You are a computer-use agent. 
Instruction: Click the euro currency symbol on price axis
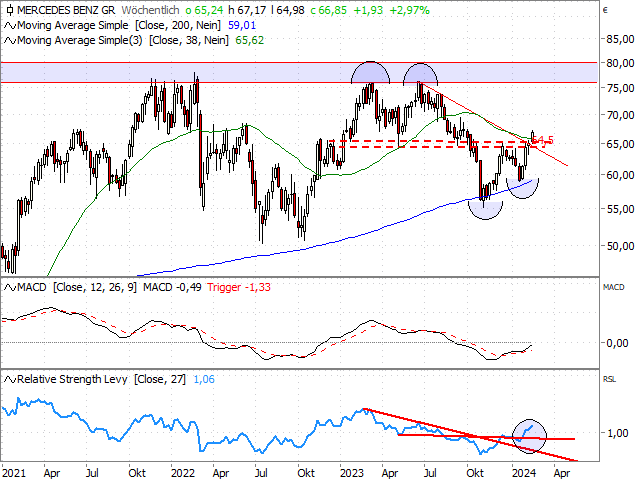click(x=605, y=10)
